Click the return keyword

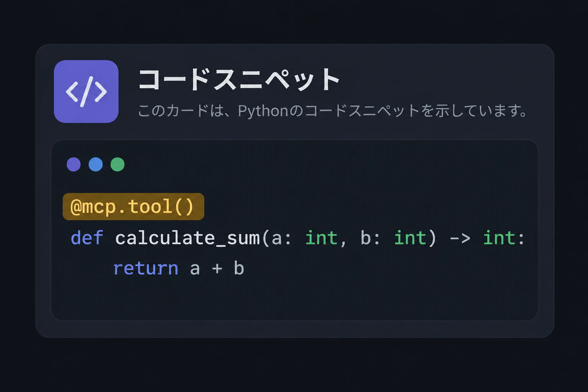click(146, 268)
